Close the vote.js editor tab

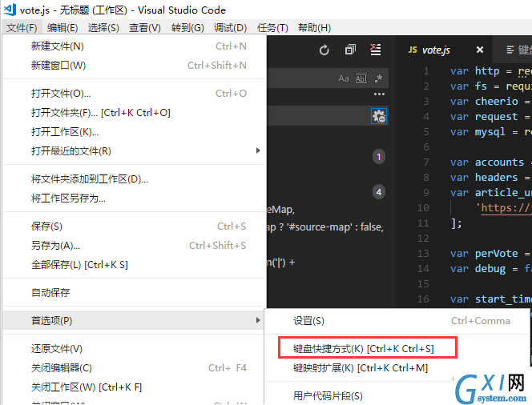tap(480, 50)
